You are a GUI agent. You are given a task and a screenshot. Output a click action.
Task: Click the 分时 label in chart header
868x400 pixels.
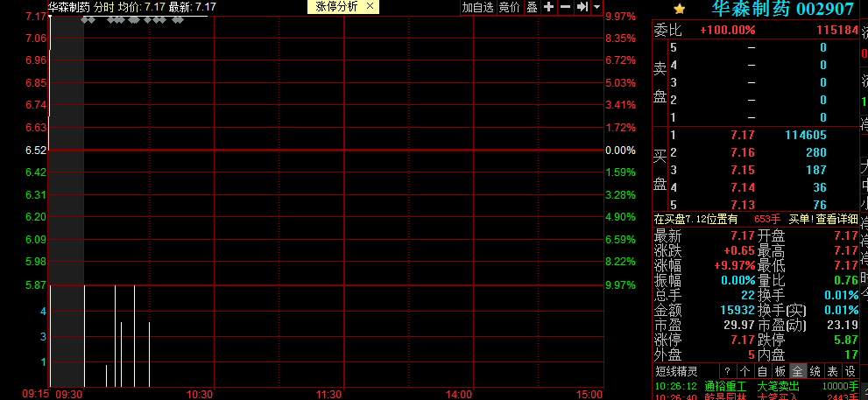(103, 7)
